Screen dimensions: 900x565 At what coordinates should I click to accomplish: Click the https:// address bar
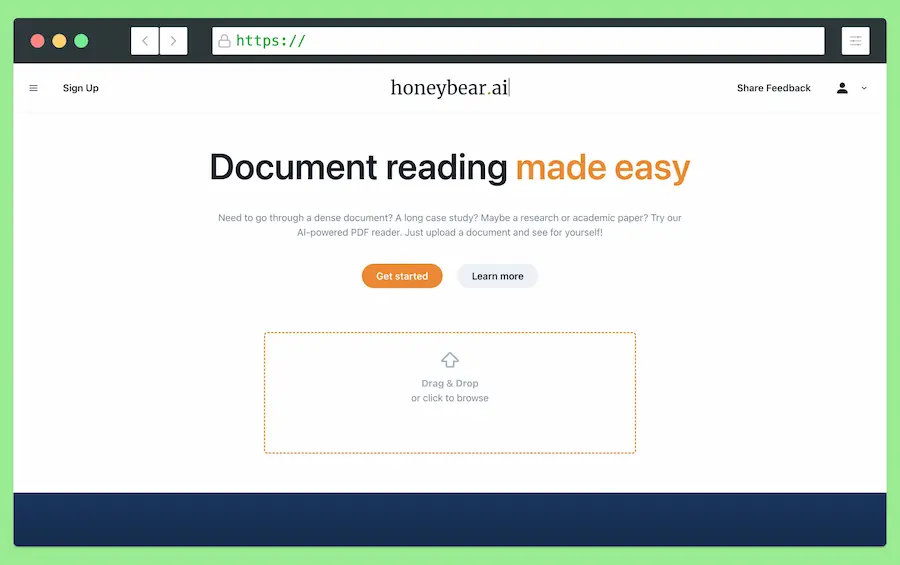(518, 41)
